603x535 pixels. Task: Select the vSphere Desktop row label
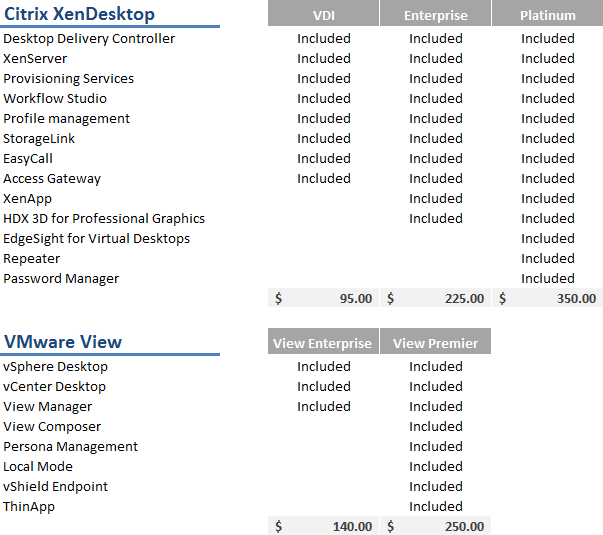coord(55,367)
